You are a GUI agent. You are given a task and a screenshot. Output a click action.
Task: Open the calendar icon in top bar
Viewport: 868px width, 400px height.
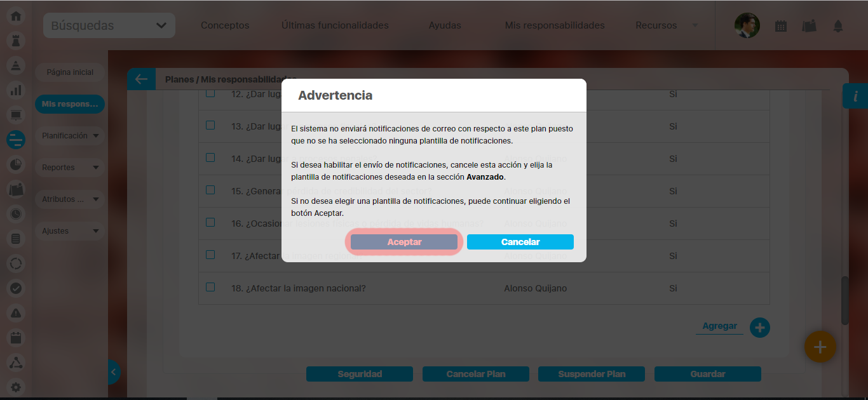[x=781, y=26]
